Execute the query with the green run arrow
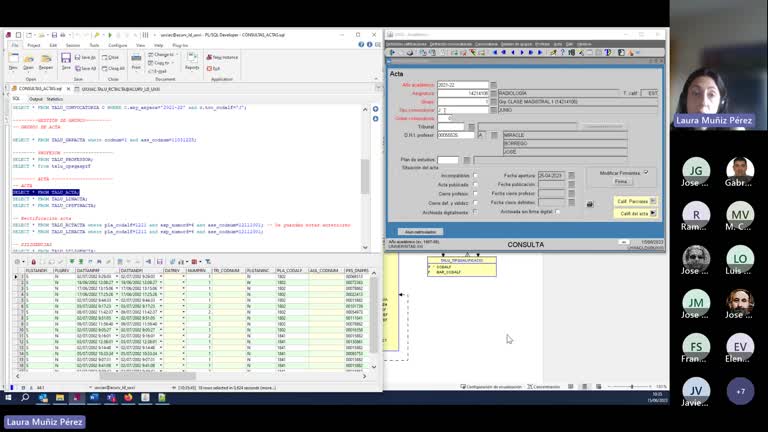This screenshot has width=768, height=432. coord(110,35)
